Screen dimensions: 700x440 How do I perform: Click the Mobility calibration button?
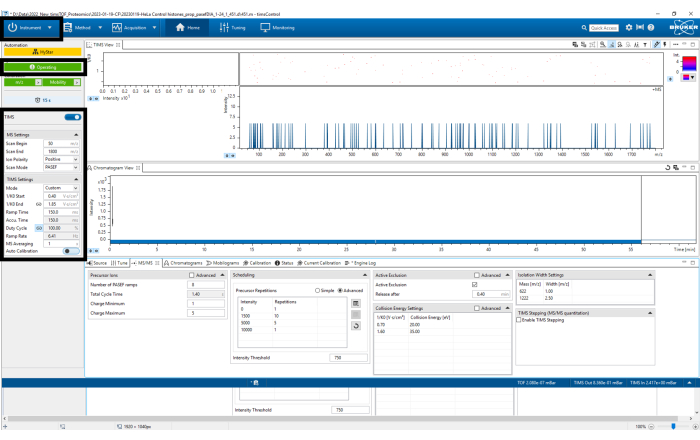pyautogui.click(x=58, y=82)
